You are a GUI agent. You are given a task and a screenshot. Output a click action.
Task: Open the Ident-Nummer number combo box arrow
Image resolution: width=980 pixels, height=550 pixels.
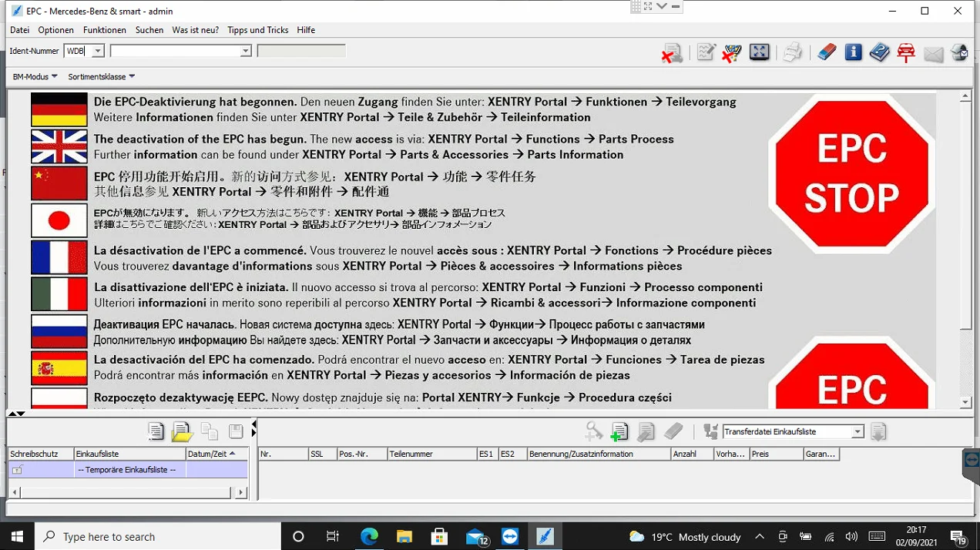(246, 51)
